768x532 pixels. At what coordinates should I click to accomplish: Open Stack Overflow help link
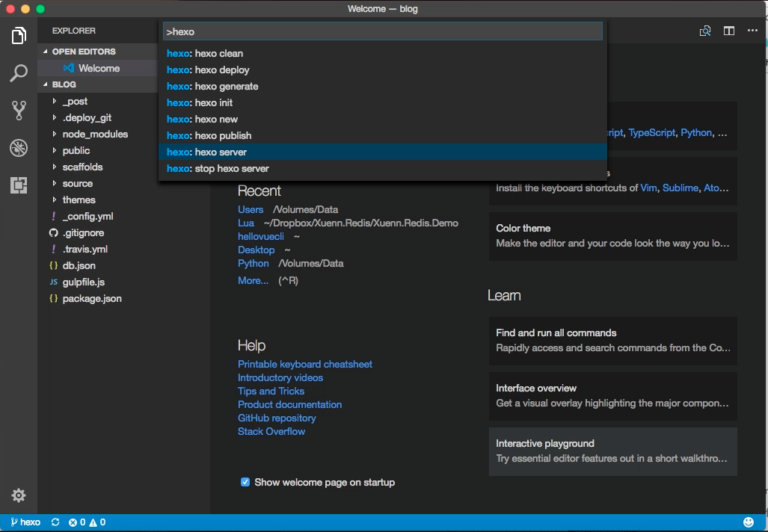pos(271,432)
